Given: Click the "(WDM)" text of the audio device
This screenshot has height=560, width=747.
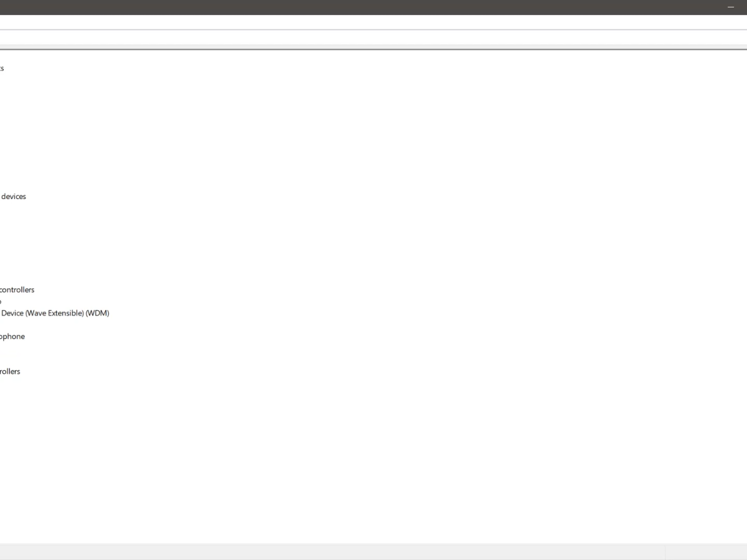Looking at the screenshot, I should 98,313.
